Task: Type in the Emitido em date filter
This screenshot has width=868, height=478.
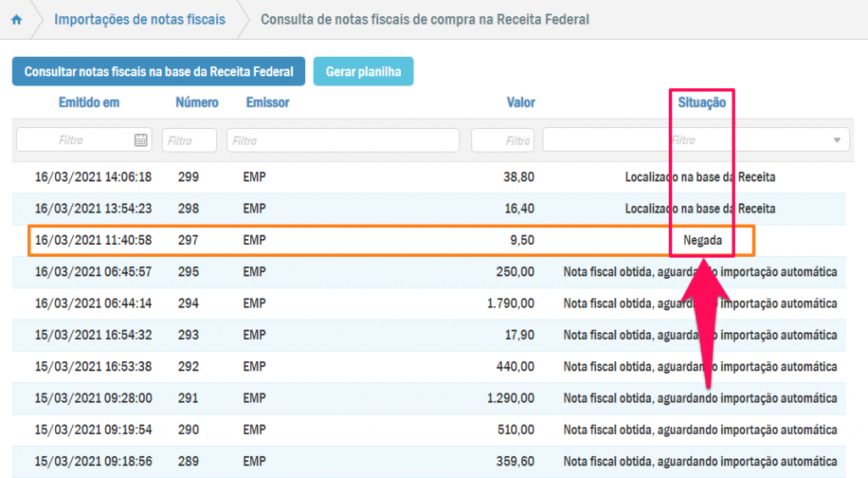Action: (x=75, y=141)
